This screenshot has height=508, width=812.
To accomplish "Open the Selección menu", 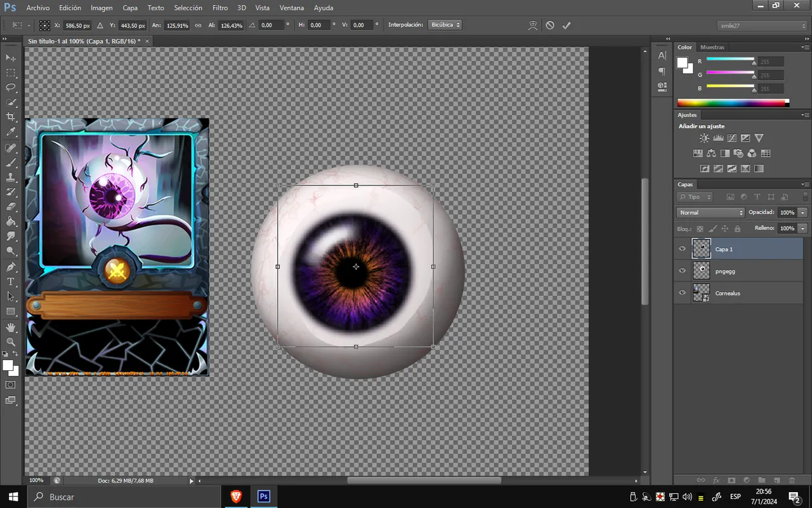I will (188, 8).
